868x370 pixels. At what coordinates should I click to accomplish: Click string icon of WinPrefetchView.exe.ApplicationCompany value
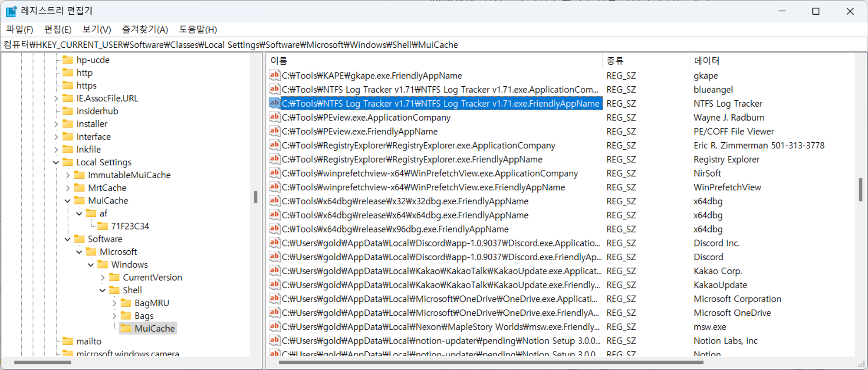point(274,173)
